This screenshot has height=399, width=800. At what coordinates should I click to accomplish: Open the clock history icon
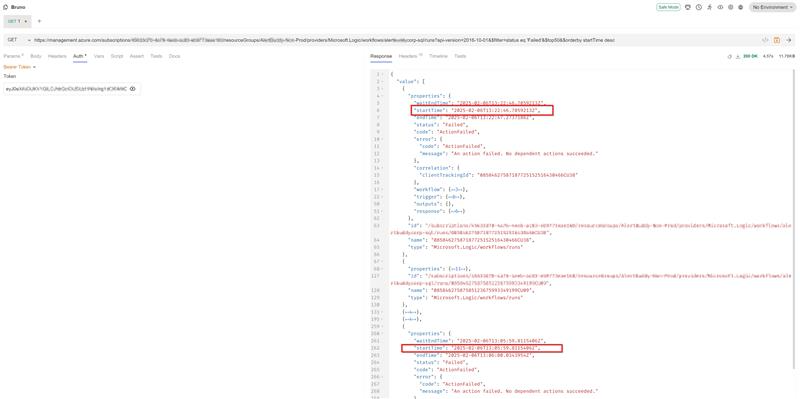698,7
